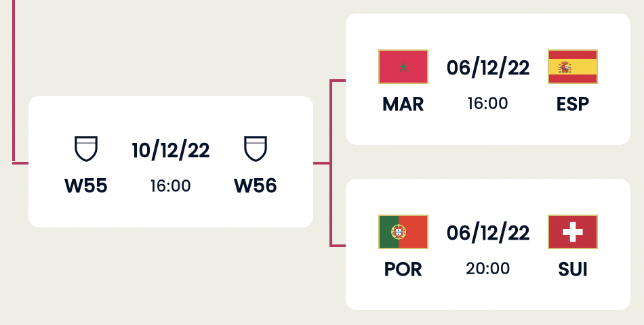
Task: Click the 16:00 time under MAR–ESP match
Action: (487, 103)
